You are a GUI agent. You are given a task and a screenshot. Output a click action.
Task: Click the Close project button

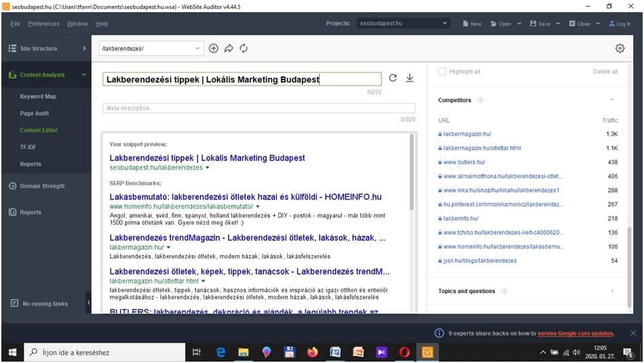580,24
